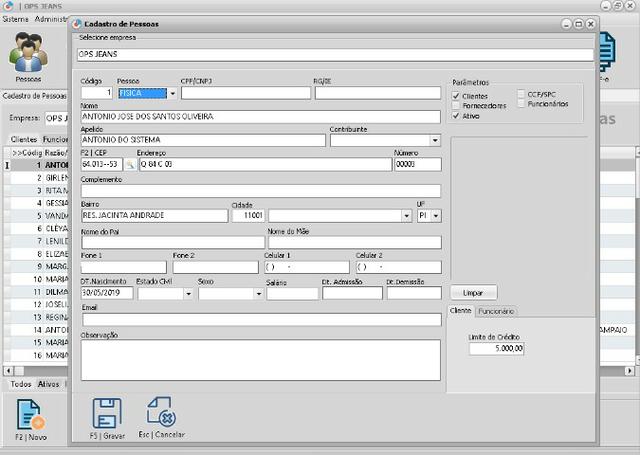Enable the CCF/SPC checkbox
The image size is (640, 455).
click(x=521, y=94)
